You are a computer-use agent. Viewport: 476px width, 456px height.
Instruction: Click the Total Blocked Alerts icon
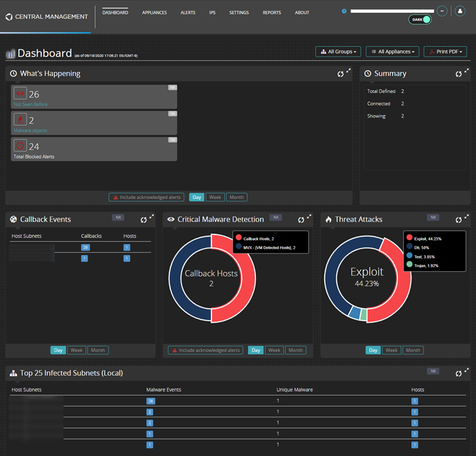(20, 145)
